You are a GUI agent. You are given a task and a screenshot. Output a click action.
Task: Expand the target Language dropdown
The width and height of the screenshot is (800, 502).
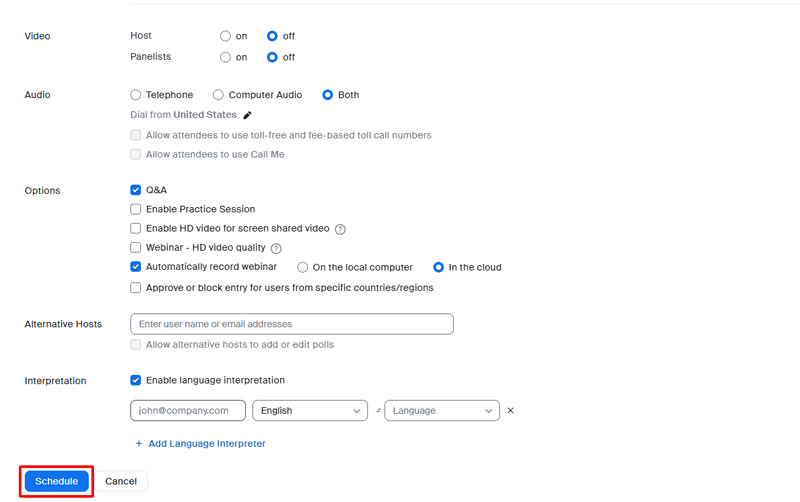[442, 411]
